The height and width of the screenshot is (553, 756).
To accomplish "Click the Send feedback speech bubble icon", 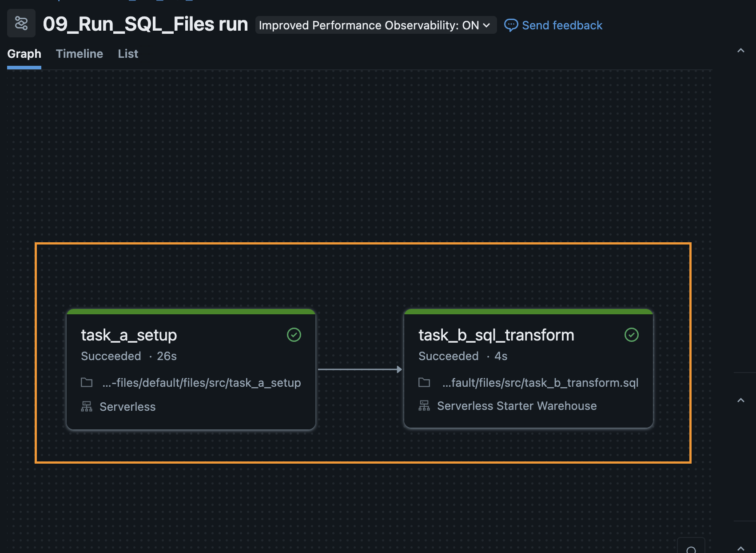I will [511, 25].
